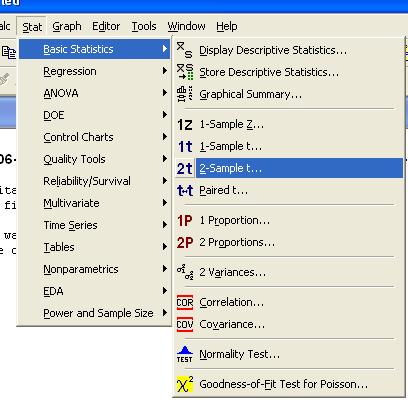This screenshot has height=409, width=408.
Task: Click the 2t two-sample t icon
Action: coord(185,168)
